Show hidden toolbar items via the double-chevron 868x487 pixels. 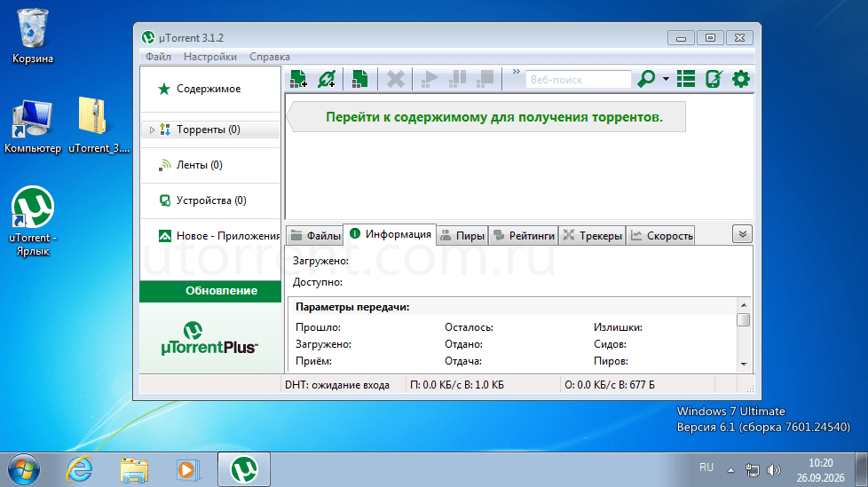point(516,72)
